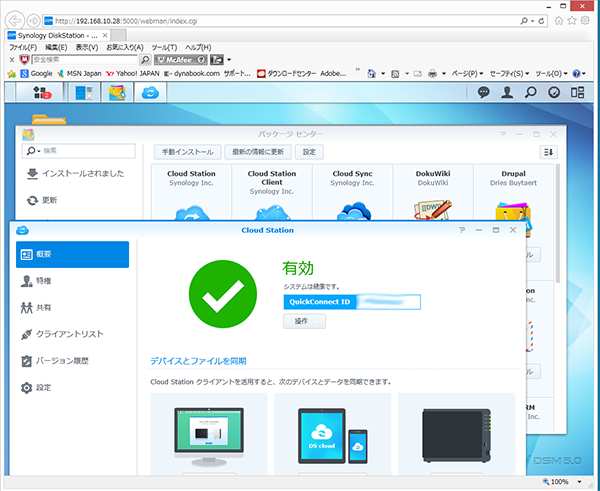The height and width of the screenshot is (491, 600).
Task: Open help in Package Center window
Action: click(x=502, y=134)
